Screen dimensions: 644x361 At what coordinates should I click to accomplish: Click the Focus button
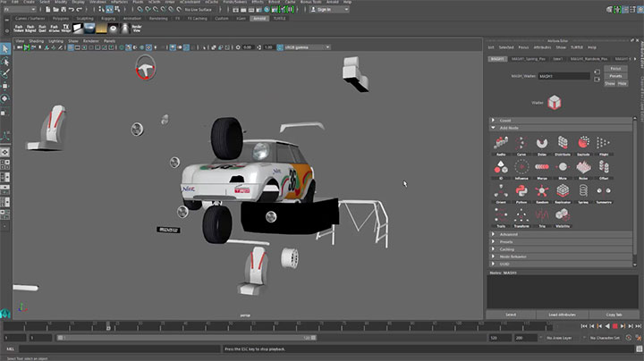pyautogui.click(x=615, y=69)
